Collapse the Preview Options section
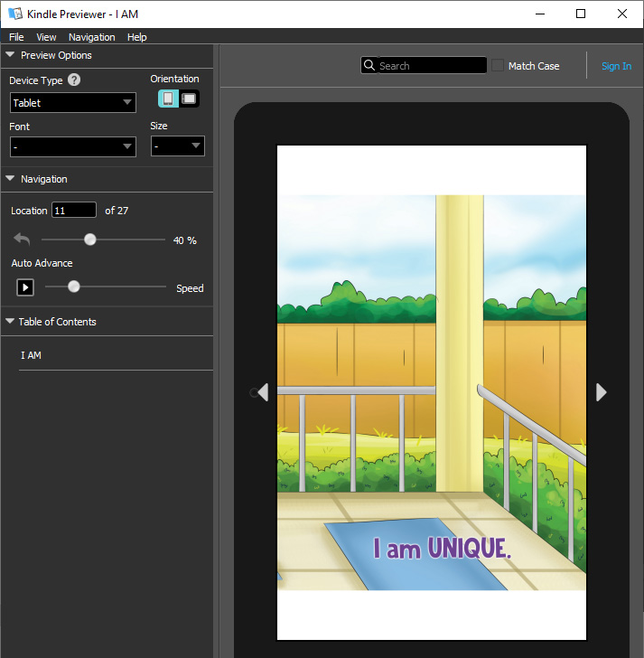The image size is (644, 658). click(10, 54)
